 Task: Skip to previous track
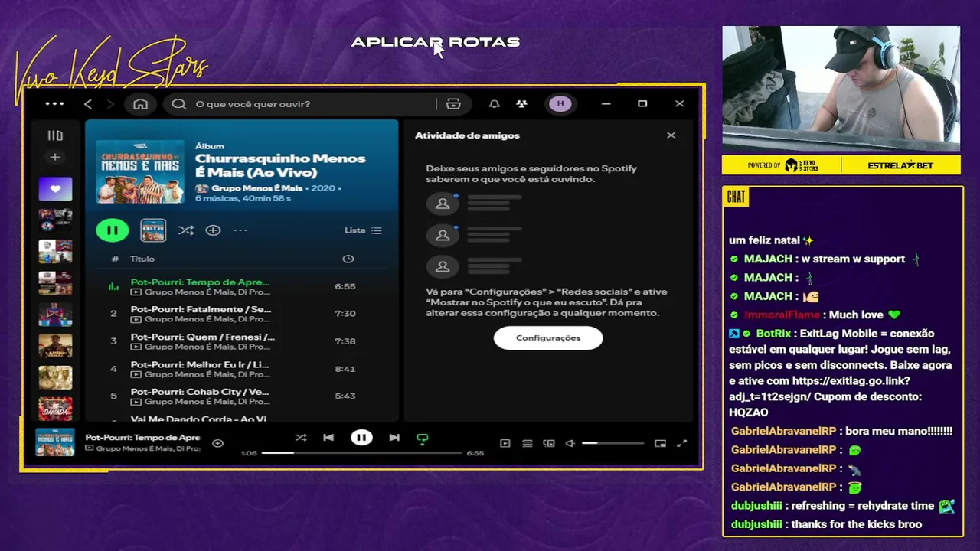[328, 438]
